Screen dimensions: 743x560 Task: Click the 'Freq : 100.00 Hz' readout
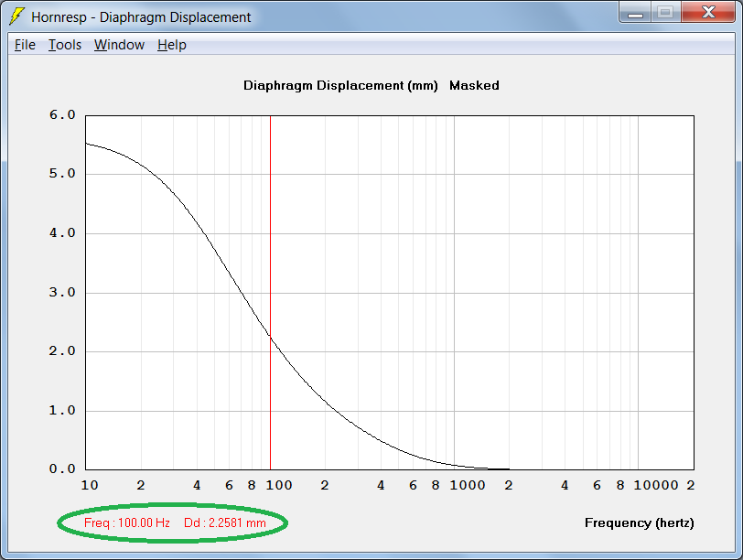[127, 523]
